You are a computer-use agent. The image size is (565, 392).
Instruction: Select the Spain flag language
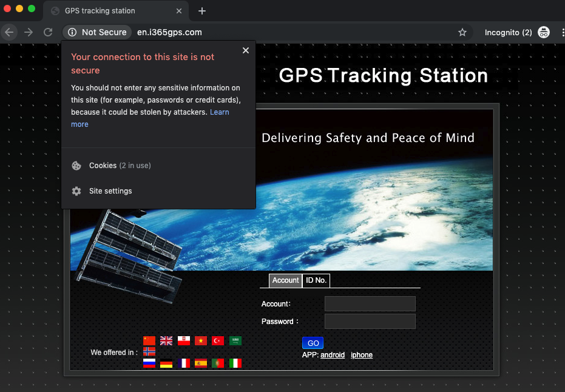pyautogui.click(x=201, y=363)
